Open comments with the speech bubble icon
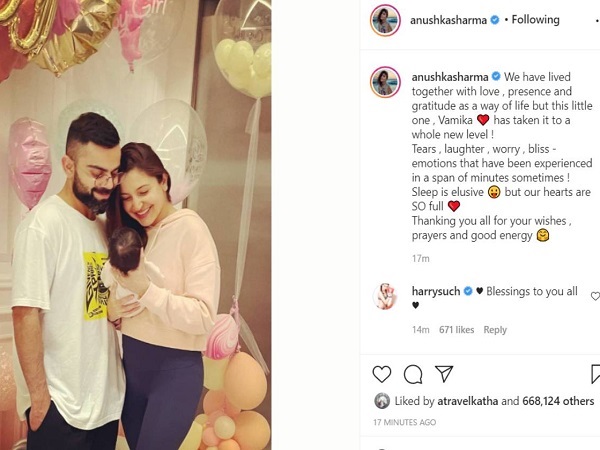The image size is (600, 450). click(413, 374)
